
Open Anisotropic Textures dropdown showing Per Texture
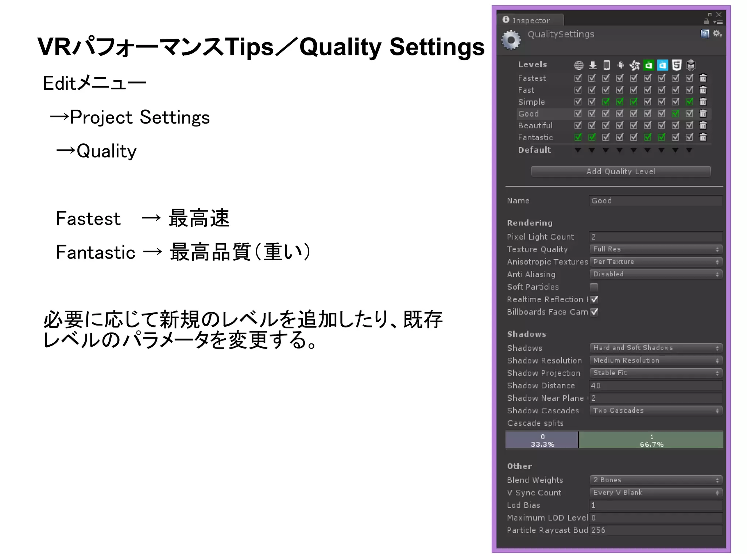point(656,262)
